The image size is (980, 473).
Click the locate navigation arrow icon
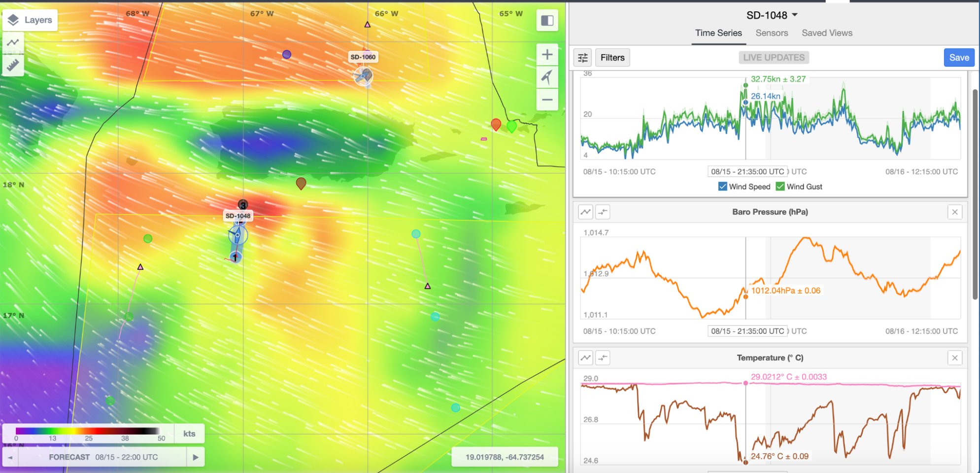[x=547, y=77]
